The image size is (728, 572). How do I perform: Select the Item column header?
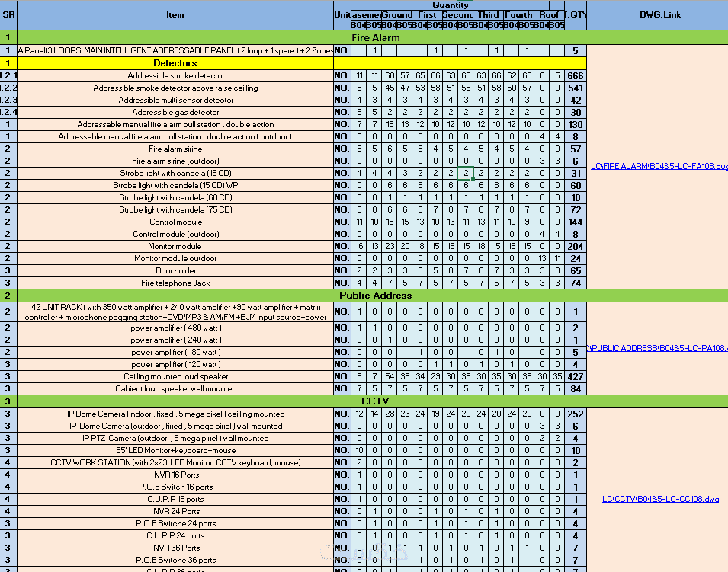tap(175, 14)
